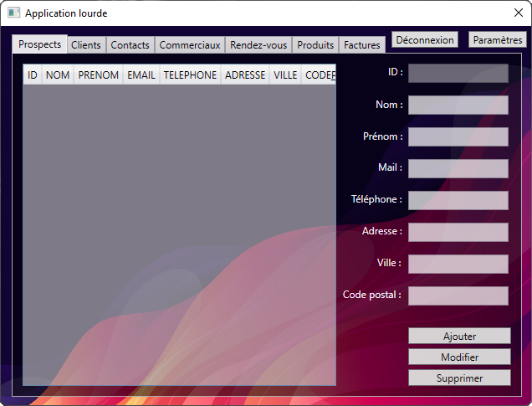Switch to the Clients tab
This screenshot has width=532, height=406.
point(86,45)
